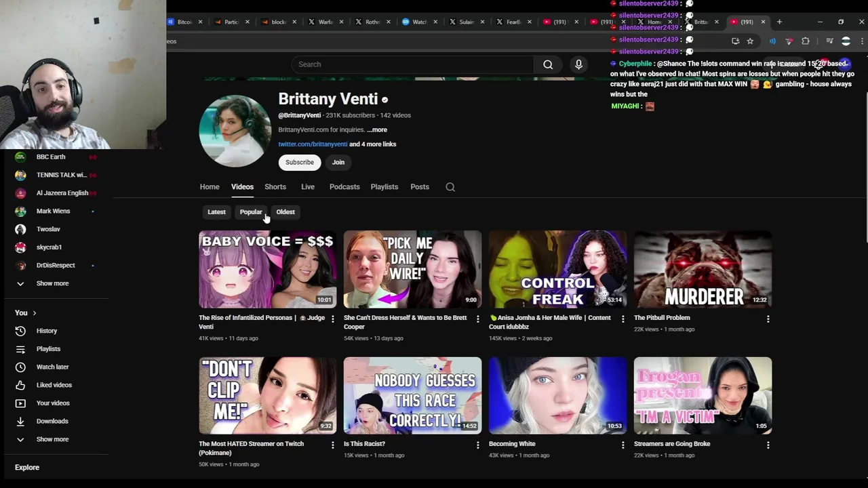This screenshot has width=868, height=488.
Task: Switch to channel Playlists tab
Action: [x=384, y=187]
